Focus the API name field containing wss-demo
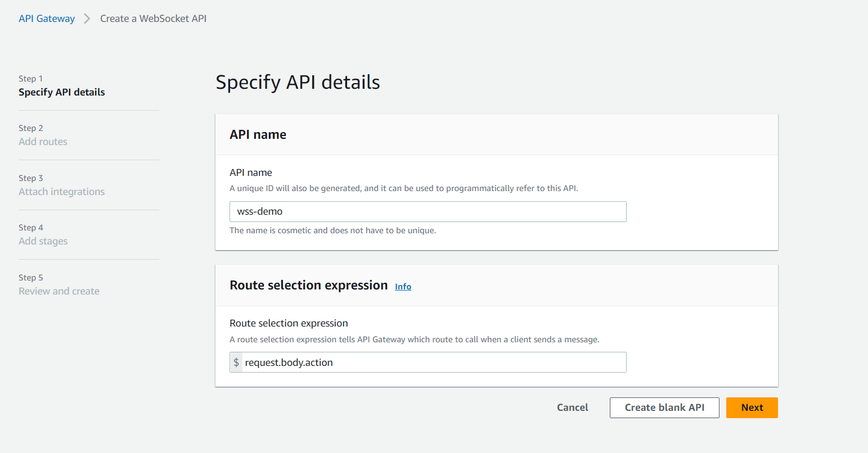This screenshot has width=868, height=453. pos(428,211)
